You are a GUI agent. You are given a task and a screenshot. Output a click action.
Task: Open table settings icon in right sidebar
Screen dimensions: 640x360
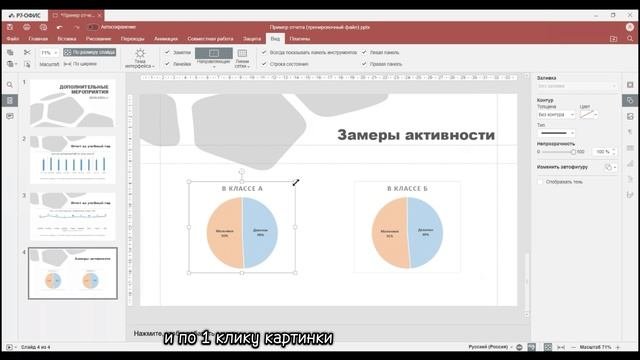pyautogui.click(x=630, y=148)
